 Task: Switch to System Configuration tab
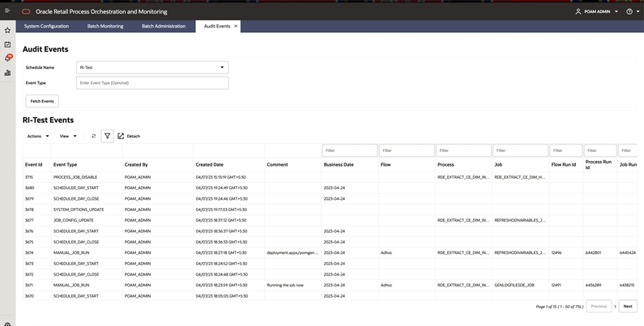(x=46, y=26)
